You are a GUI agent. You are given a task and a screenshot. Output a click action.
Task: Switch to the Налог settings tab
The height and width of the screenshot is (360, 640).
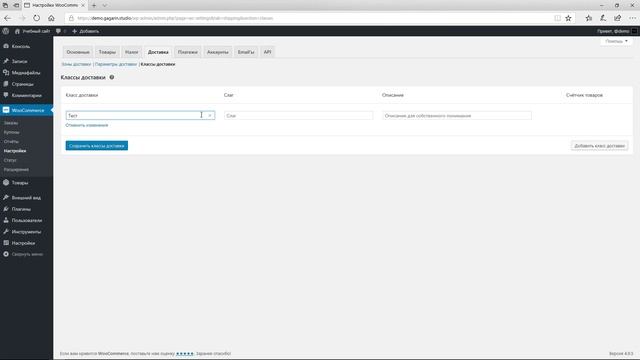coord(131,52)
